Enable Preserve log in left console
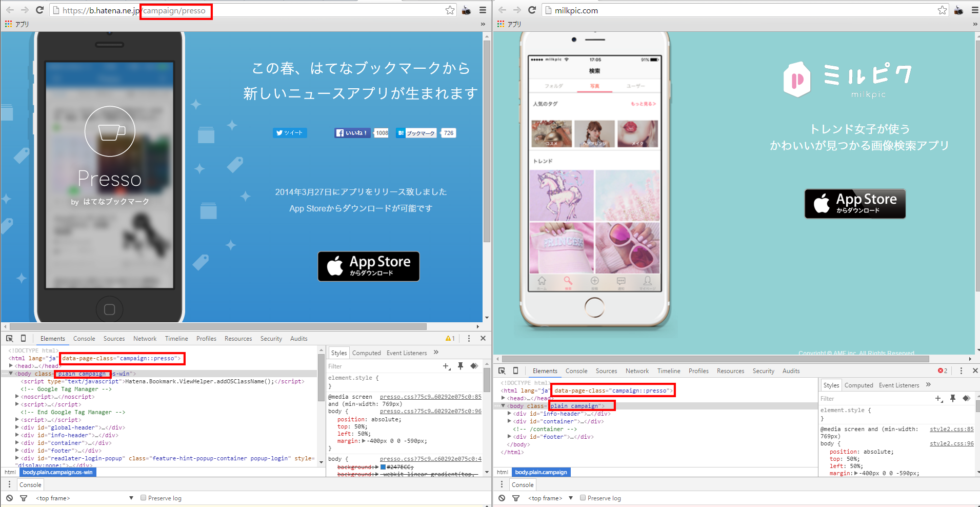This screenshot has width=980, height=507. pos(144,498)
